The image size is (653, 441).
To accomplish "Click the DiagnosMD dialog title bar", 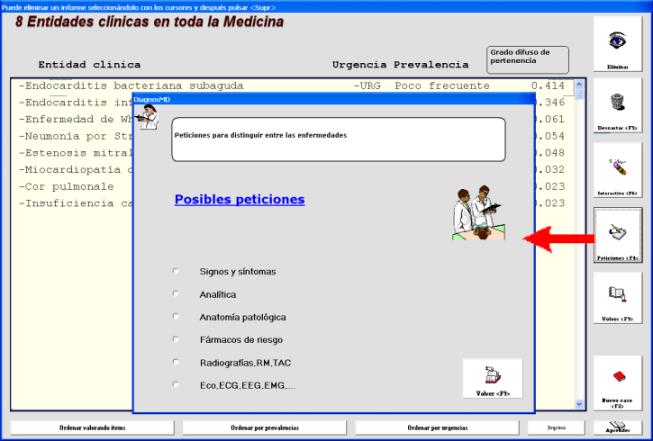I will (334, 99).
